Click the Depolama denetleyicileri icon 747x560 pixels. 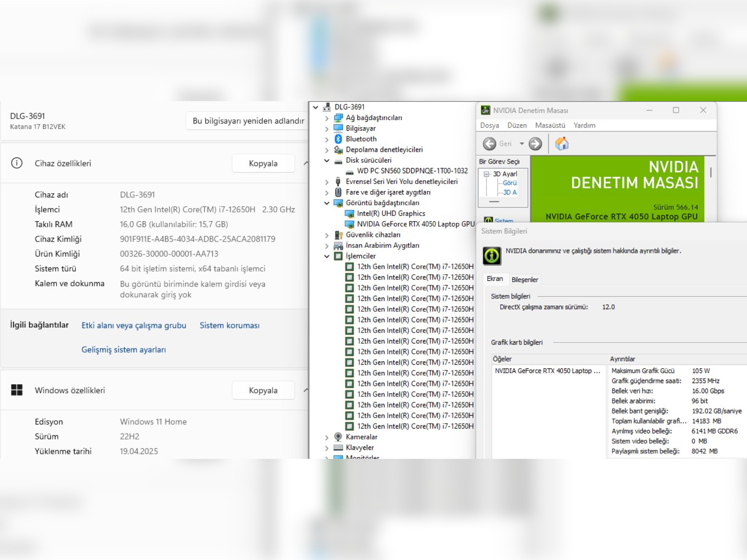[338, 149]
